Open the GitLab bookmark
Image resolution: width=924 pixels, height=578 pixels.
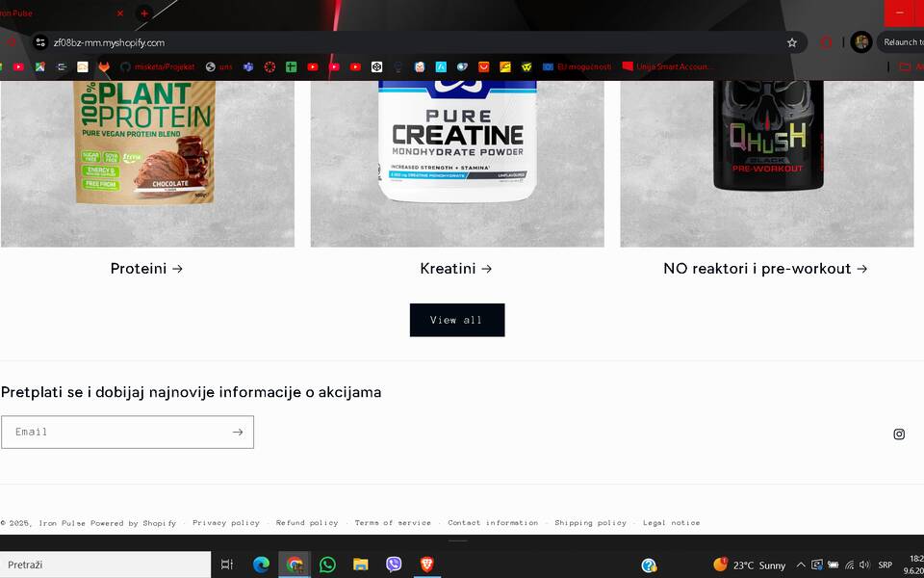(x=104, y=66)
